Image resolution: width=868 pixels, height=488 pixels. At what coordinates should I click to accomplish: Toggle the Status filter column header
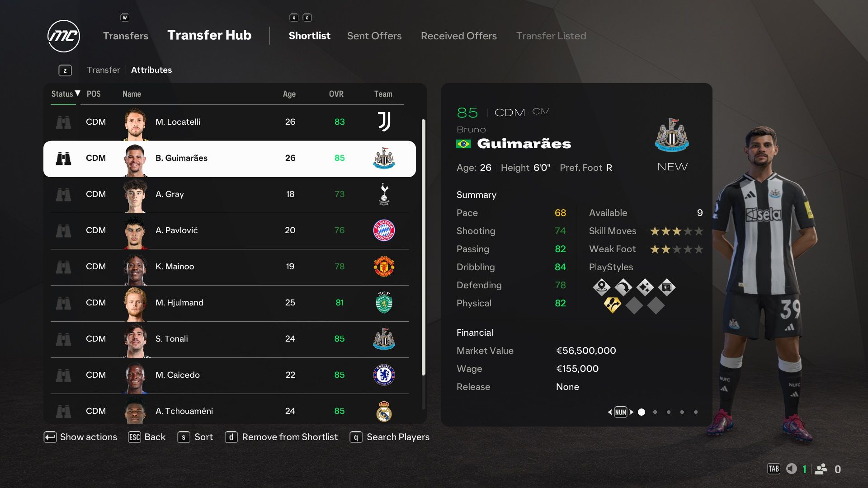click(62, 93)
